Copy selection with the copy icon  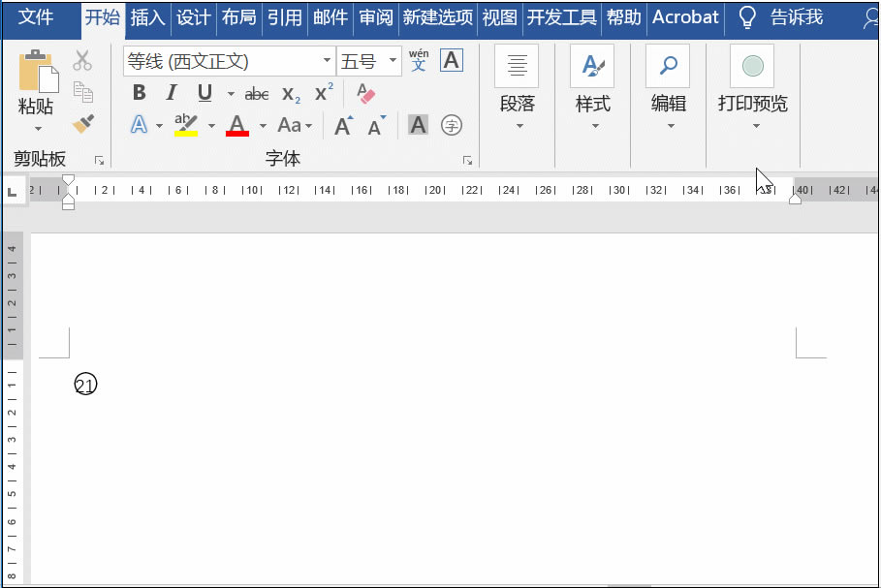[82, 91]
